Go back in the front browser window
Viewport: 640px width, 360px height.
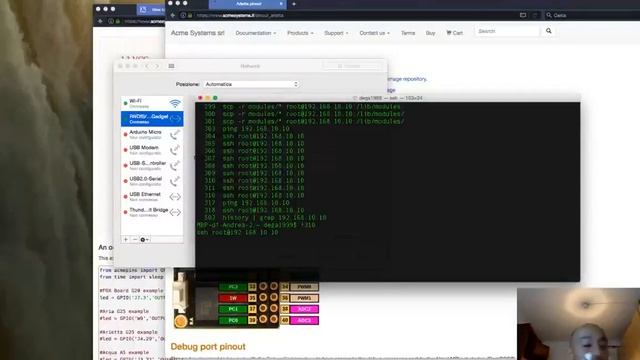pyautogui.click(x=173, y=16)
